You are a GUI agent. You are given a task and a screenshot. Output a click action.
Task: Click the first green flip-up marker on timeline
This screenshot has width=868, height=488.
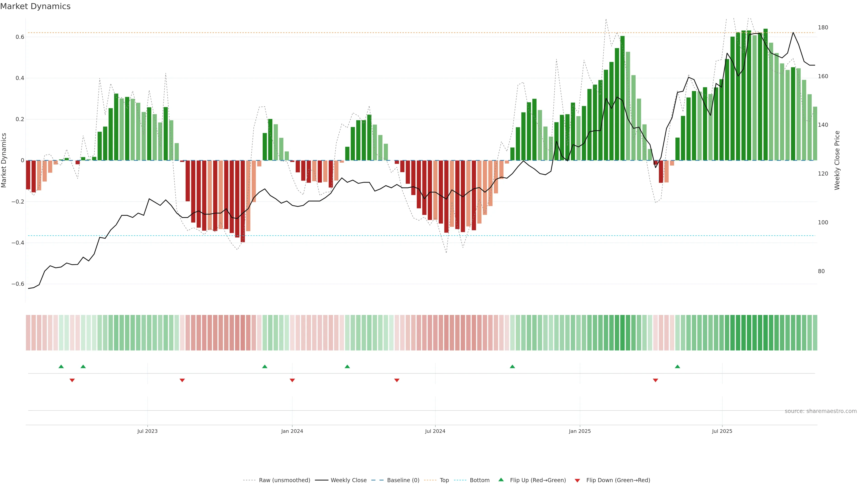click(x=61, y=366)
